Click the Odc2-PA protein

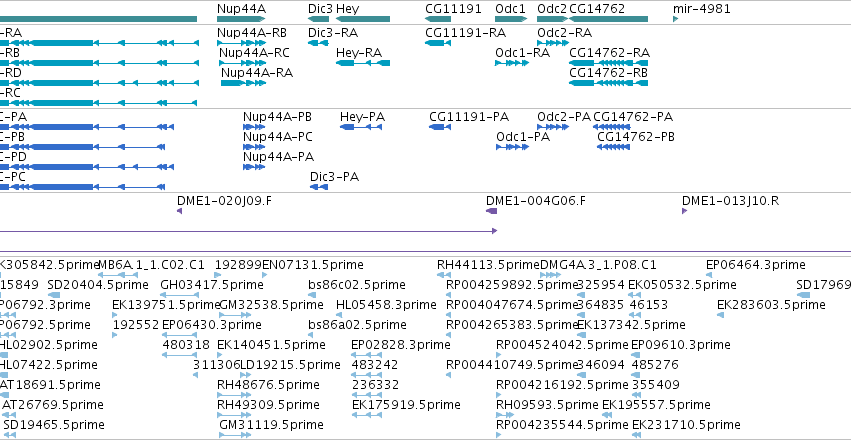[x=553, y=127]
